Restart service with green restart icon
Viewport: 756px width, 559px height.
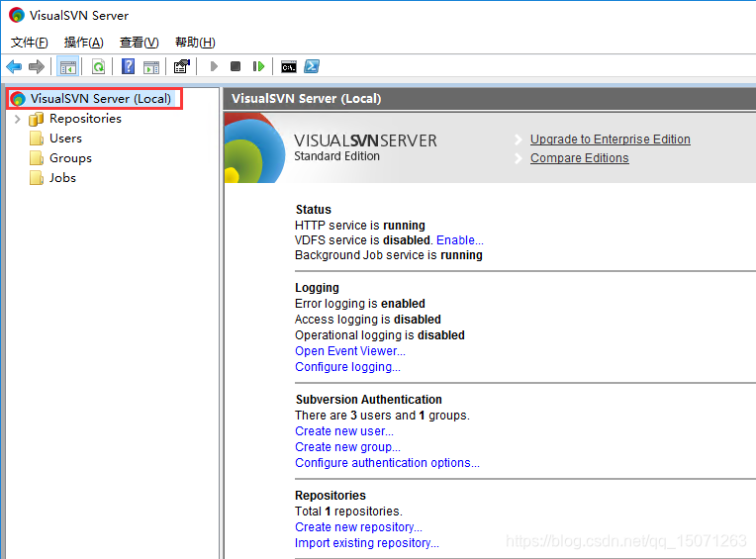point(259,66)
